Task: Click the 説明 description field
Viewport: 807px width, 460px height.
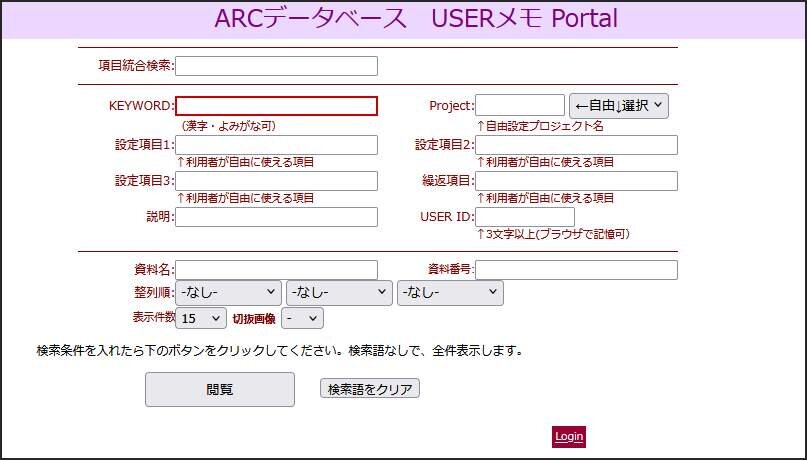Action: pyautogui.click(x=276, y=217)
